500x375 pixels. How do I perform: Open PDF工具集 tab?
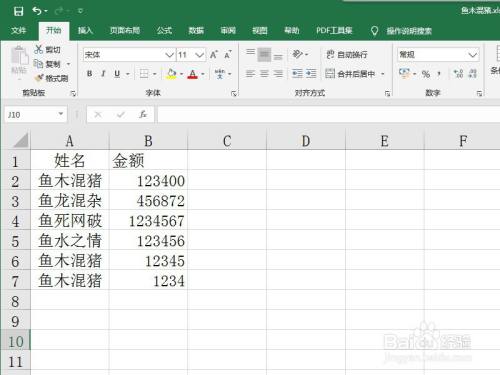tap(334, 31)
